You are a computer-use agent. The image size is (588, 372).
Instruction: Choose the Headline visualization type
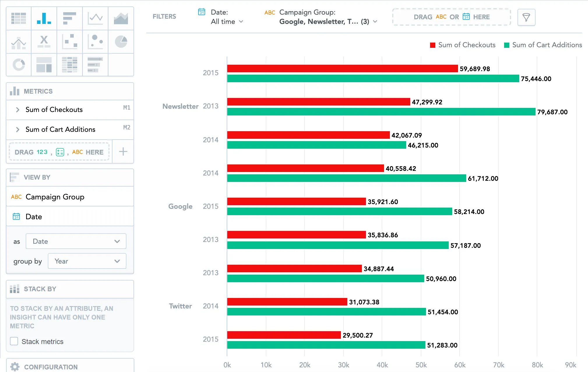click(x=44, y=42)
